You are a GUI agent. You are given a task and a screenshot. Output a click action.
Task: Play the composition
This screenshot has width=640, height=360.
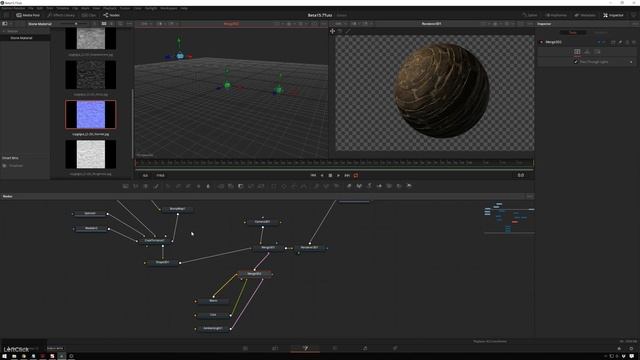(338, 176)
